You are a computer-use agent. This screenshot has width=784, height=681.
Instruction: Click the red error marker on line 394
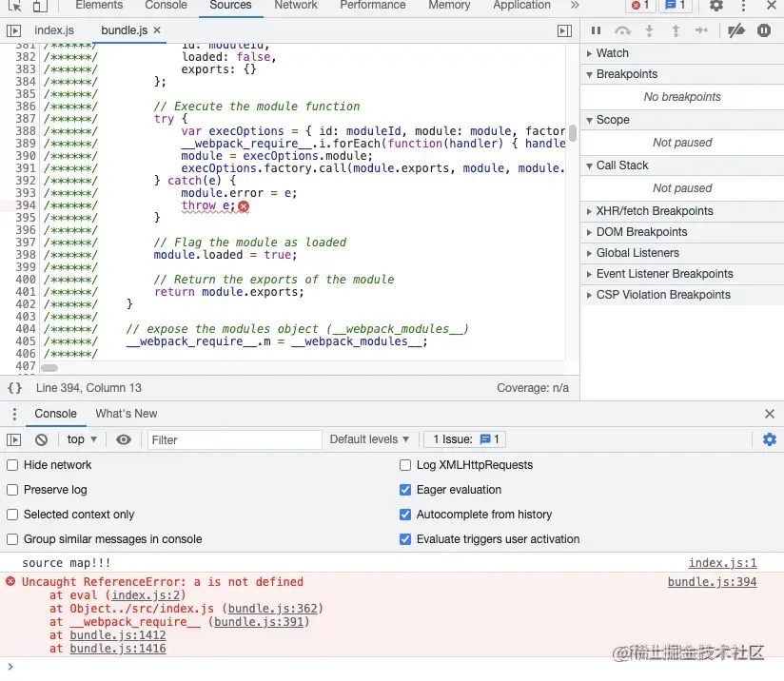(x=244, y=206)
